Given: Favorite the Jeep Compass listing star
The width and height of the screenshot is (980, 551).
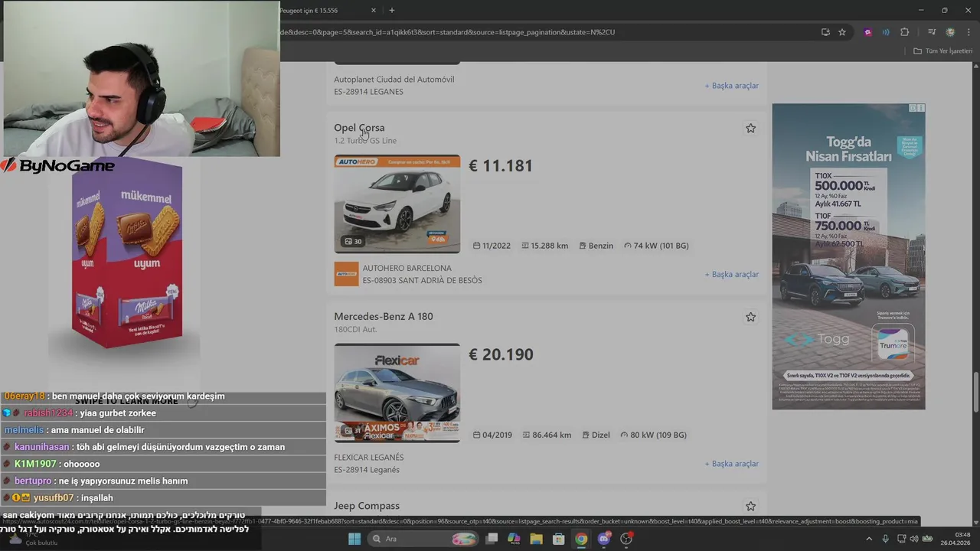Looking at the screenshot, I should pos(750,506).
